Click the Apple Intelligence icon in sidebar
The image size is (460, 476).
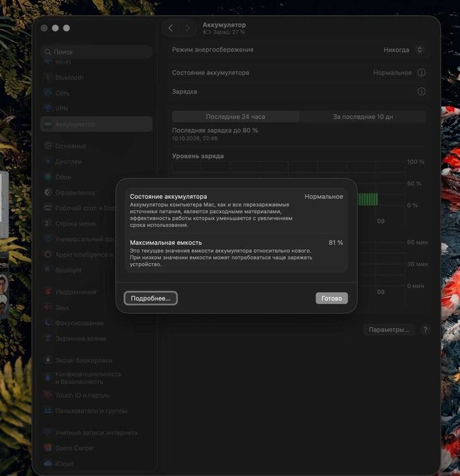pos(48,255)
